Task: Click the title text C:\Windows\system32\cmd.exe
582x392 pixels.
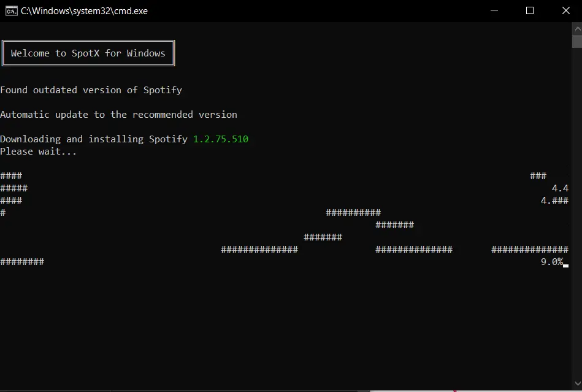Action: click(x=84, y=11)
